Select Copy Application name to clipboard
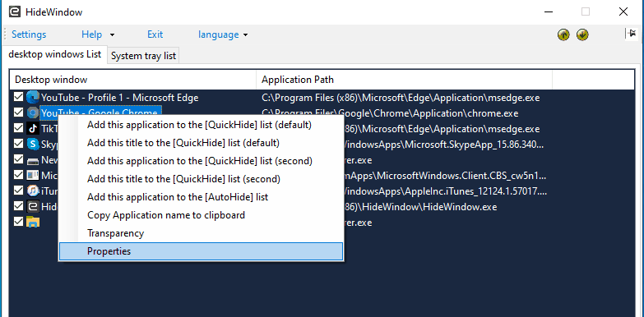 coord(201,215)
